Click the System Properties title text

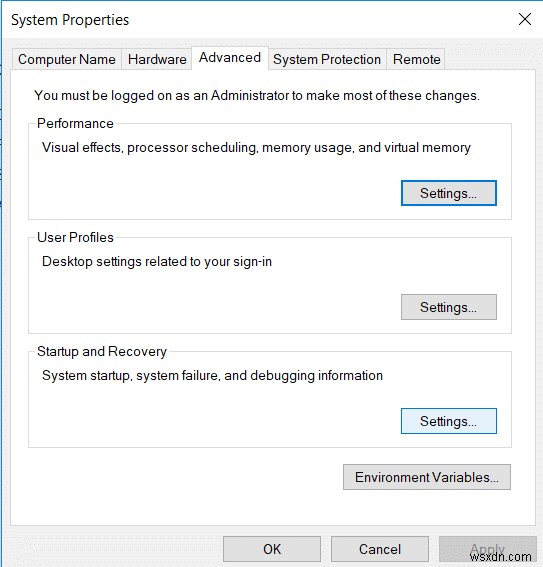(x=70, y=20)
